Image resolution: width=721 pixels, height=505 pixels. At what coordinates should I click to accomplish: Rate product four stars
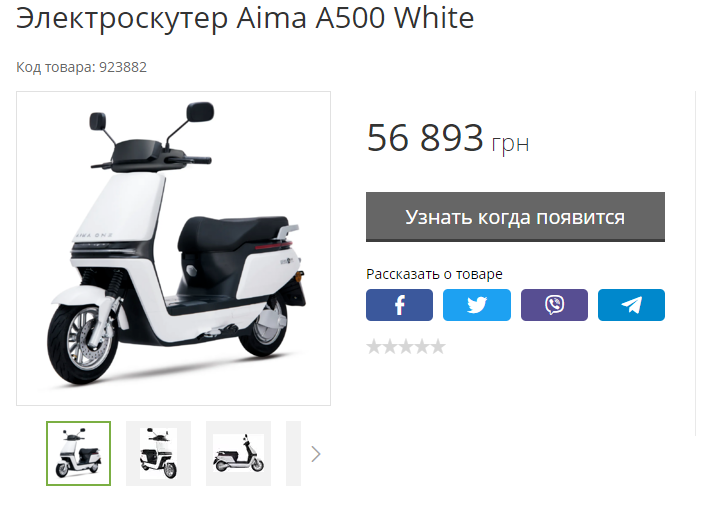(x=422, y=346)
